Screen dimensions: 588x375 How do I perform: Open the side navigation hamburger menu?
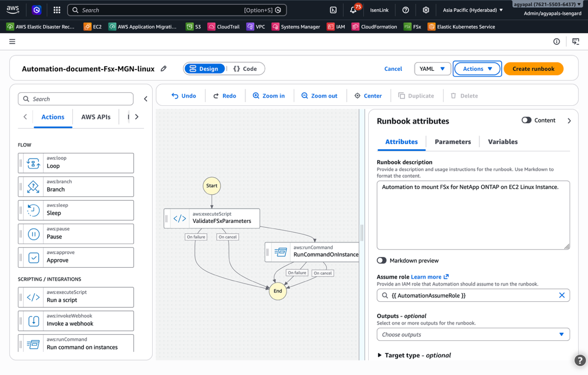point(12,41)
